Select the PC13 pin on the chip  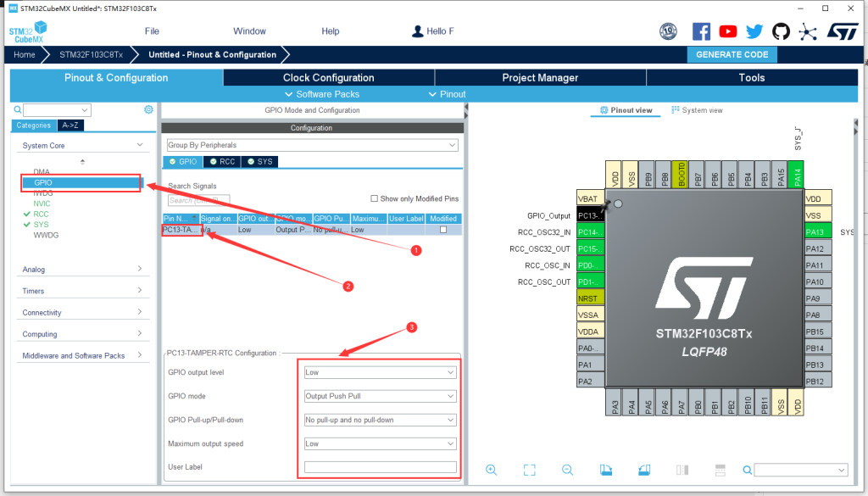click(590, 215)
